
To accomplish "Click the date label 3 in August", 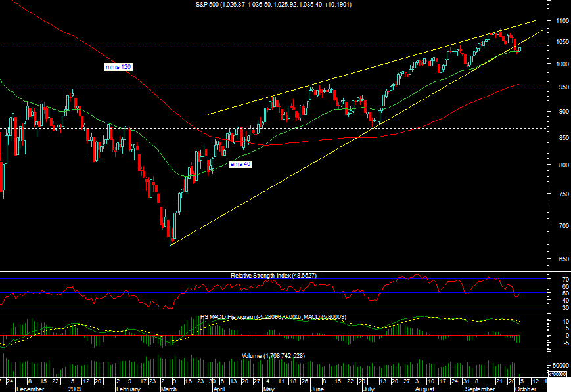I will 417,381.
